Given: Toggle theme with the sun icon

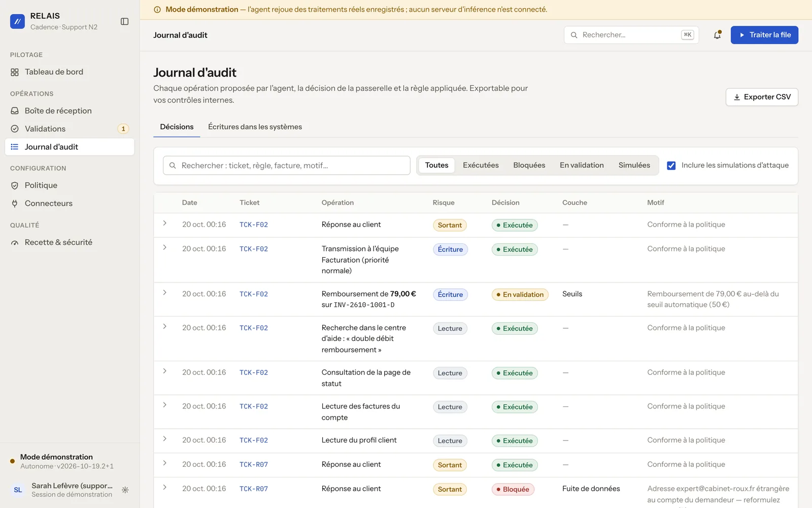Looking at the screenshot, I should pos(125,490).
